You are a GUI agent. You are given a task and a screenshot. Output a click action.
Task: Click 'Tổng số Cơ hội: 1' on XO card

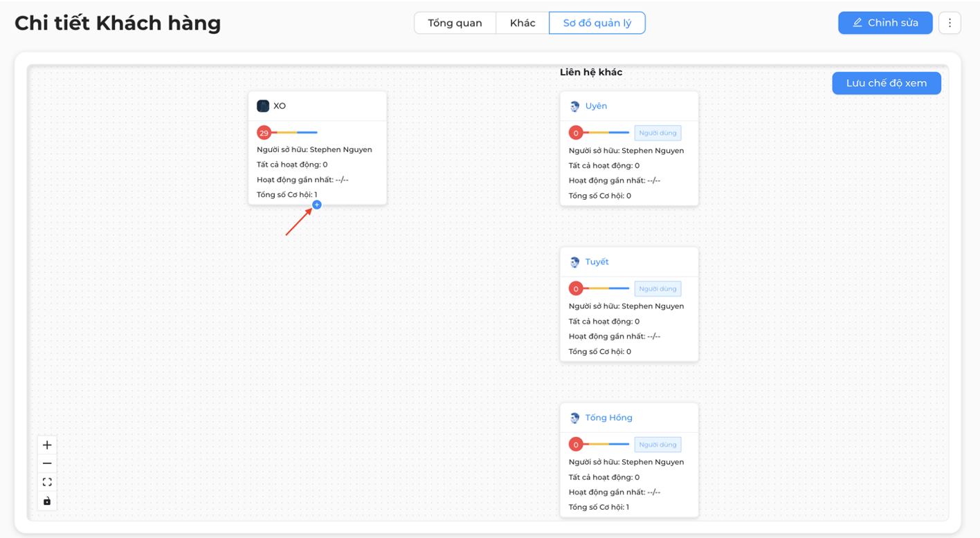click(287, 195)
